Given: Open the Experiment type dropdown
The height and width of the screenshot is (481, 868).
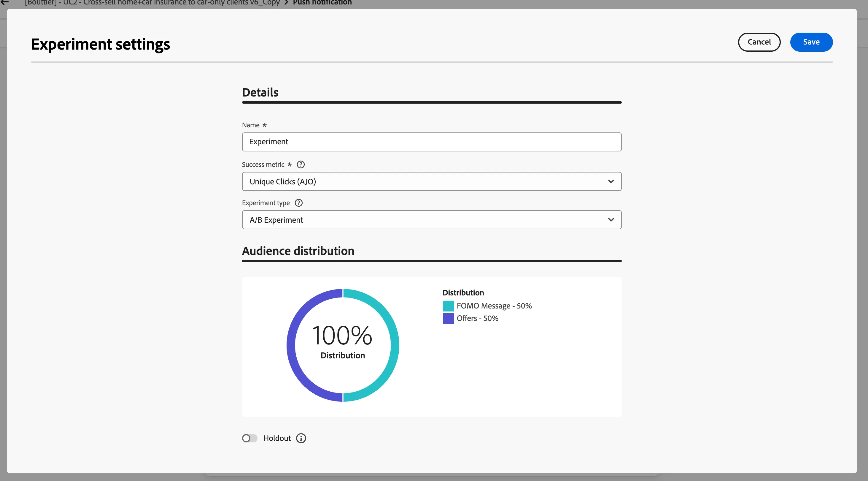Looking at the screenshot, I should tap(432, 220).
